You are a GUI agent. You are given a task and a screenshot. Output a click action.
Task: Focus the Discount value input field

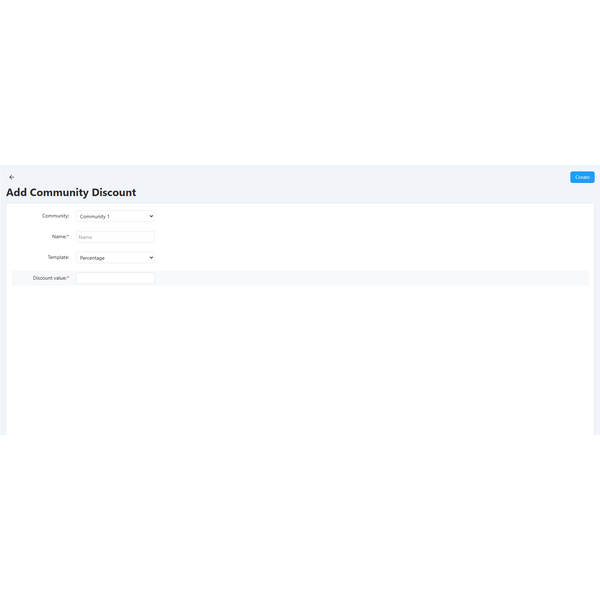[x=115, y=278]
